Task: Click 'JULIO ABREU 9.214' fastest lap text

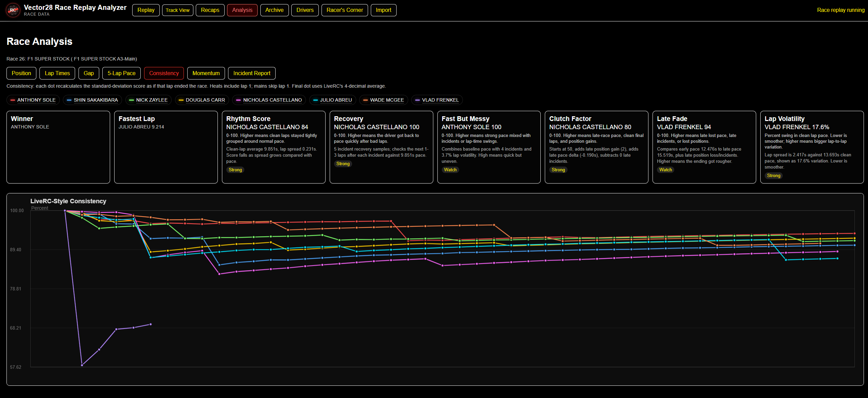Action: 141,127
